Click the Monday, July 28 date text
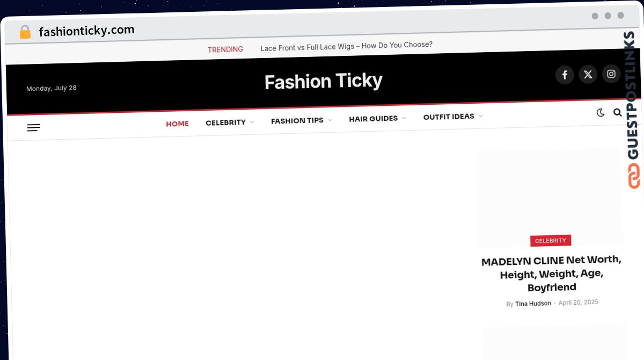Screen dimensions: 644x360 [x=52, y=88]
